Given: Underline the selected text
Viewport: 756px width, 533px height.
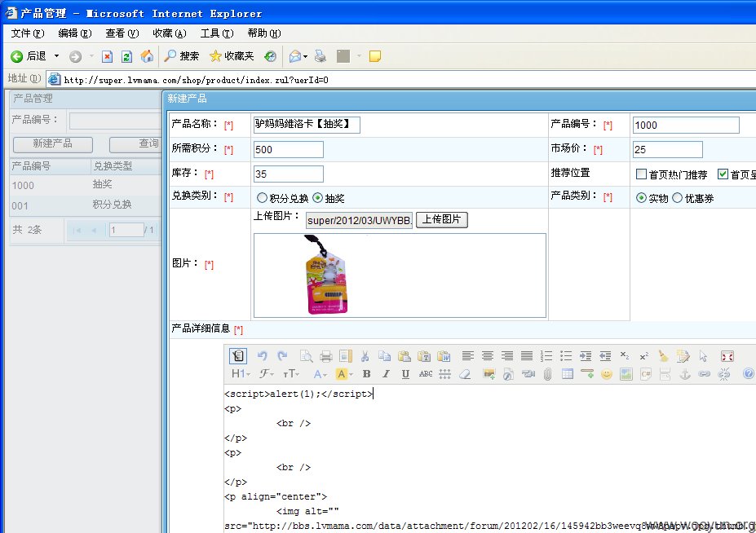Looking at the screenshot, I should 405,374.
